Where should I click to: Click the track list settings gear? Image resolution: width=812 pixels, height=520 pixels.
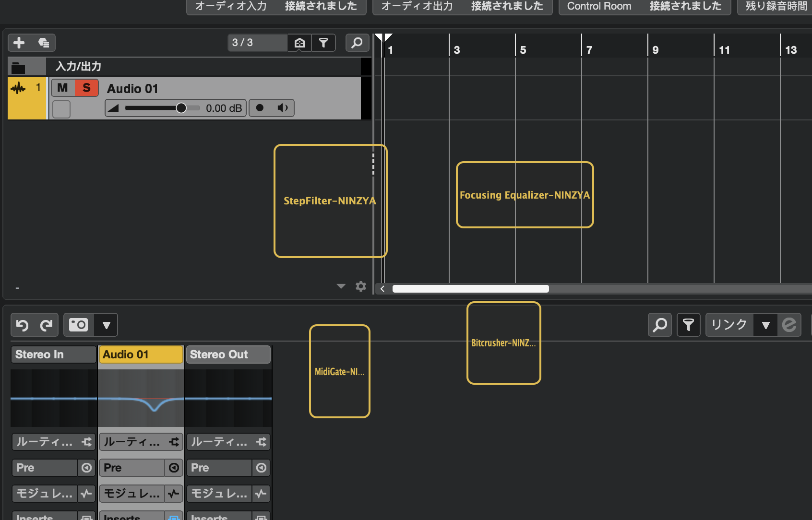tap(361, 286)
